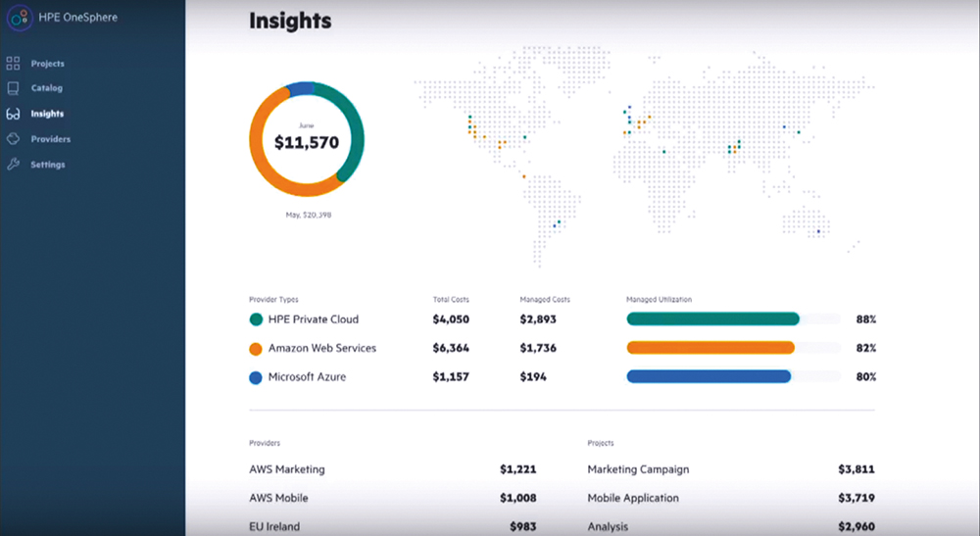Click the 80% utilization value
Screen dimensions: 980x536
click(866, 376)
